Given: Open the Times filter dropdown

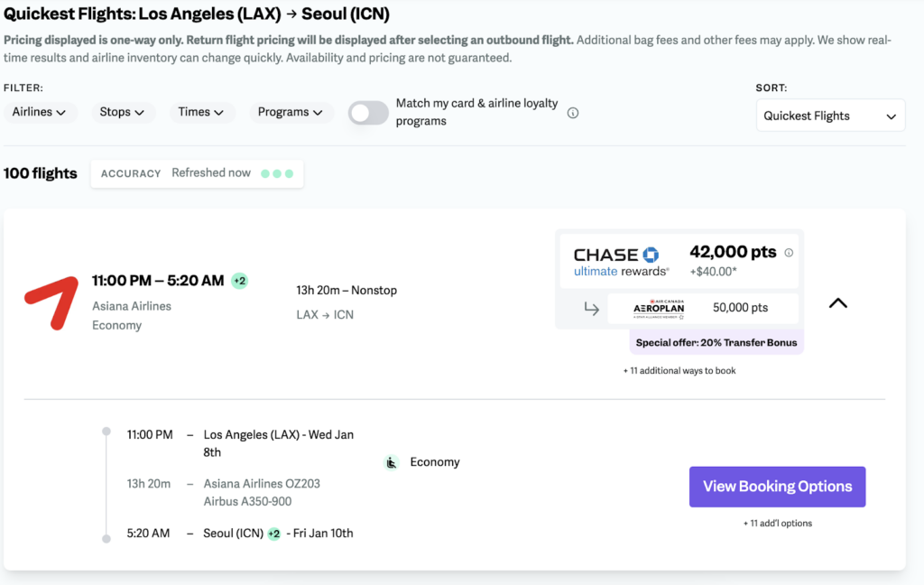Looking at the screenshot, I should pyautogui.click(x=201, y=112).
